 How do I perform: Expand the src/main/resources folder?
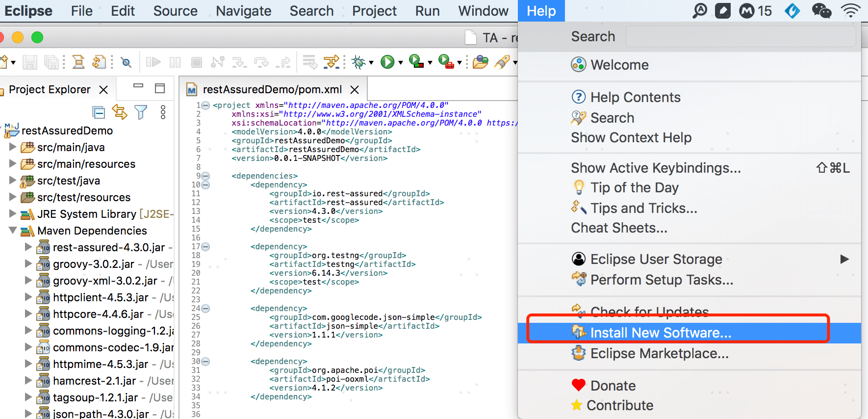tap(13, 163)
